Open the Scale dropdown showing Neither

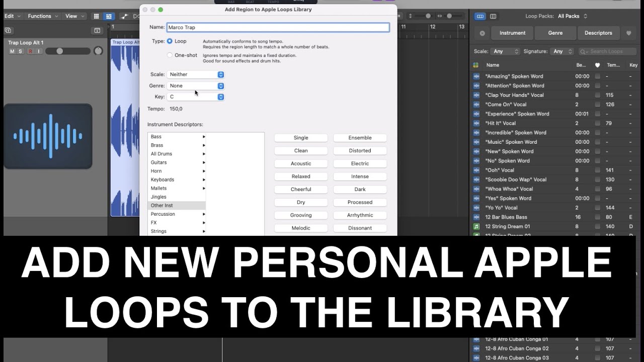(195, 74)
